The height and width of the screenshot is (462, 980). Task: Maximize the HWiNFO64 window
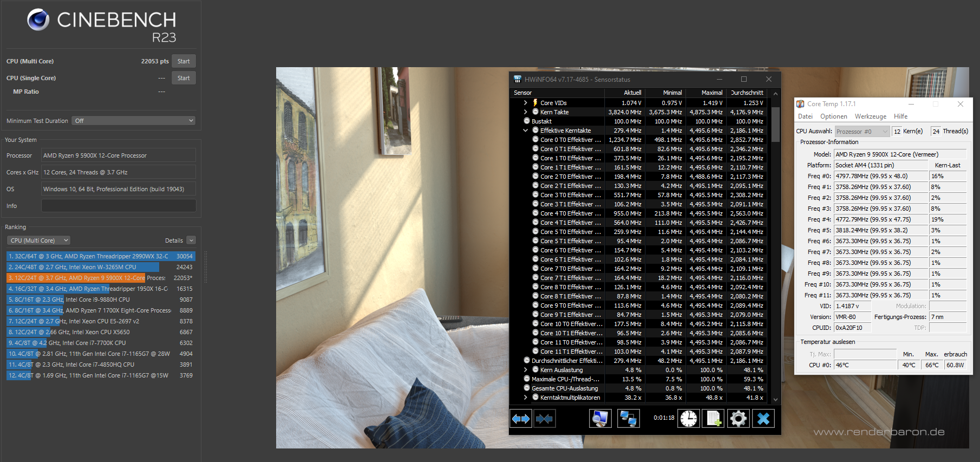click(744, 79)
